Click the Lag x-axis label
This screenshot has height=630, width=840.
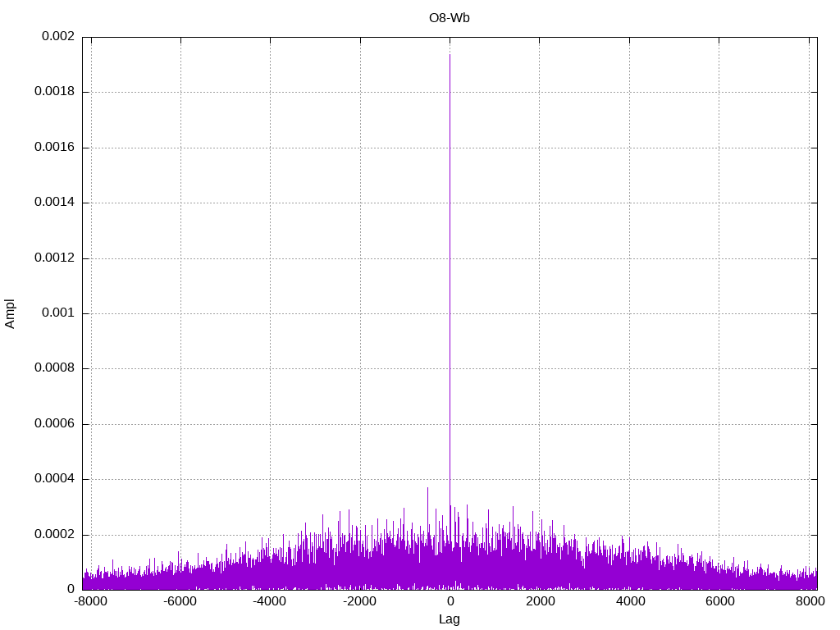(450, 619)
